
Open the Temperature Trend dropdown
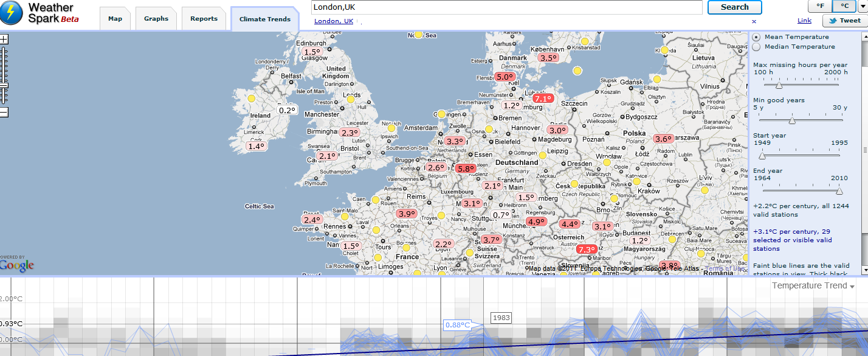point(853,285)
